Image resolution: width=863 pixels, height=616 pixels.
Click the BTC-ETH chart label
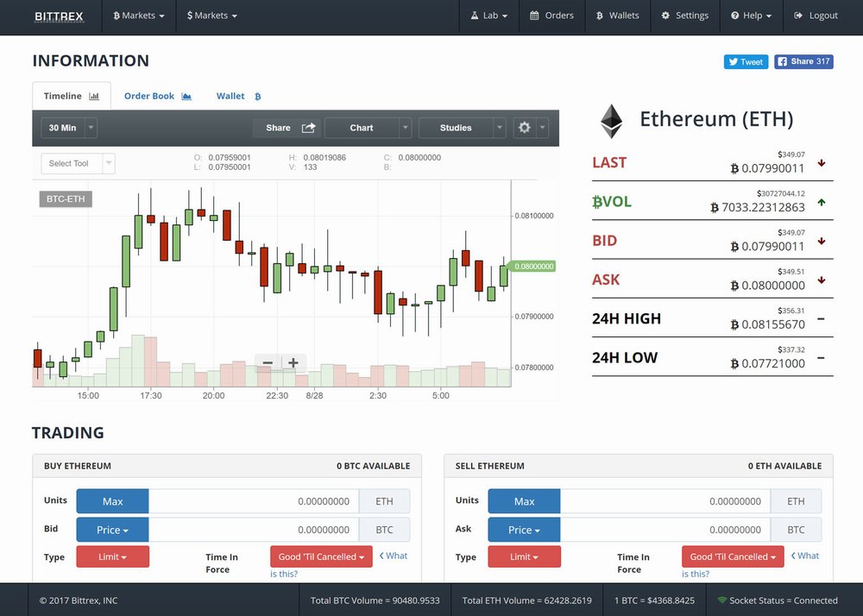(x=66, y=198)
